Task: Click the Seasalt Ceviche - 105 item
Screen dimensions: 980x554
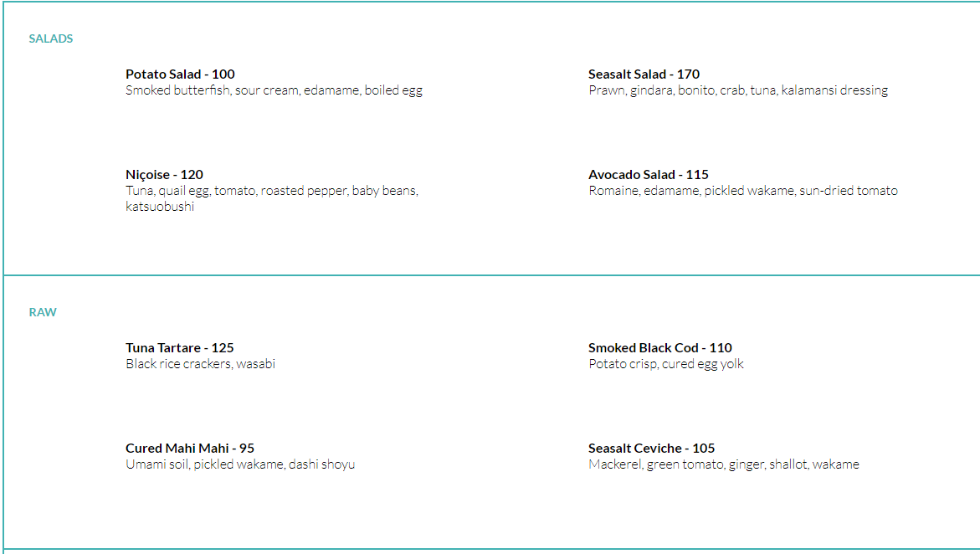Action: [651, 449]
